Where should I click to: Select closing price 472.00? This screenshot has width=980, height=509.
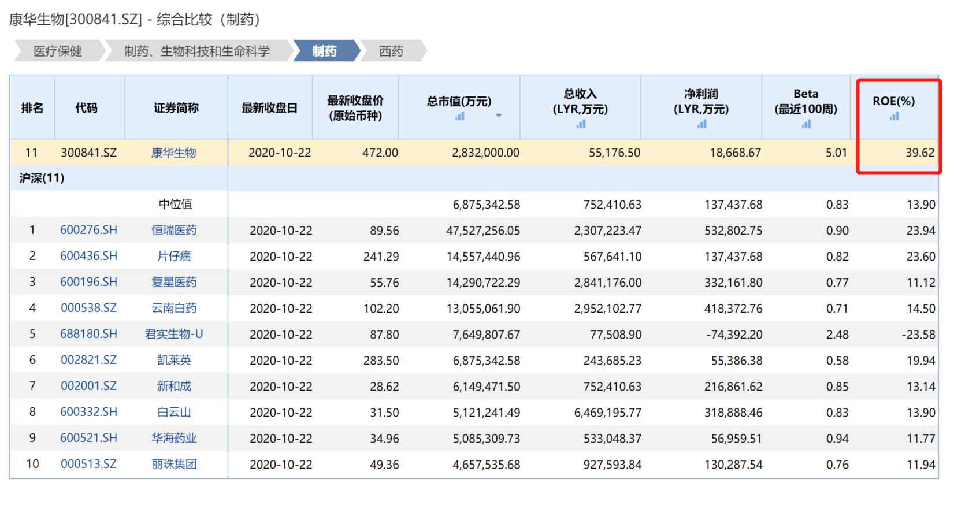tap(380, 153)
